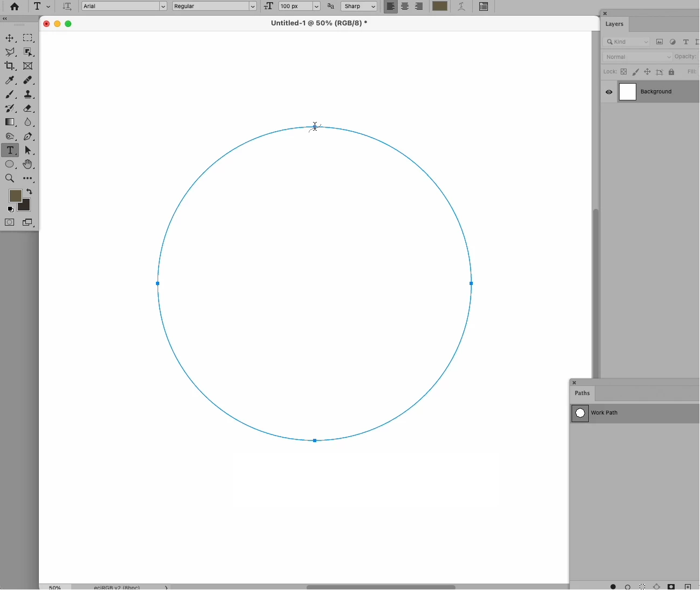Select the Object Selection tool

click(28, 52)
